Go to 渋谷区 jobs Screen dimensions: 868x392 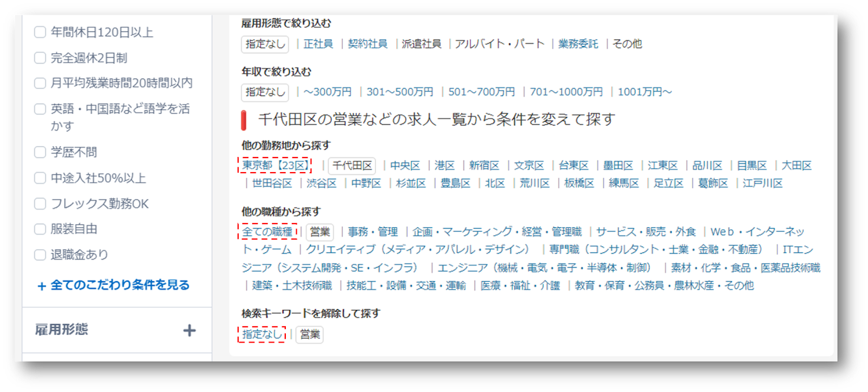pyautogui.click(x=322, y=184)
